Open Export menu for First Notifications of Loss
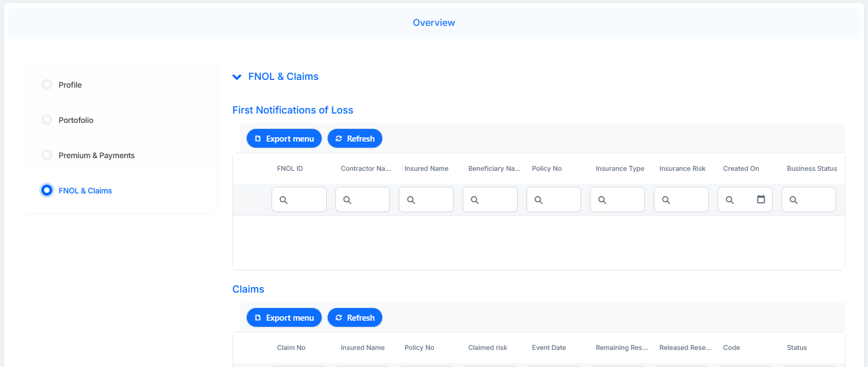 [284, 138]
